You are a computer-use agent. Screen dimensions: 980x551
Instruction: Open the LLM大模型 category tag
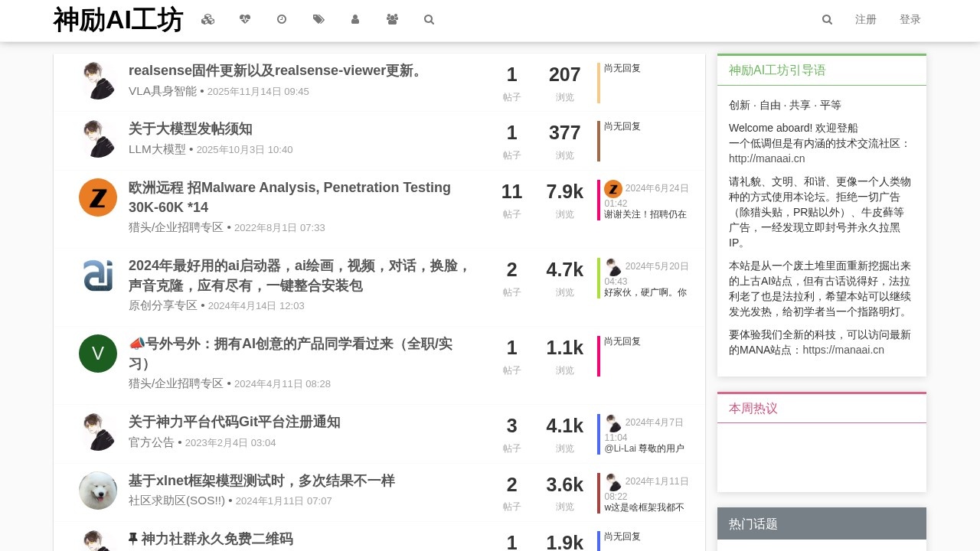point(157,150)
